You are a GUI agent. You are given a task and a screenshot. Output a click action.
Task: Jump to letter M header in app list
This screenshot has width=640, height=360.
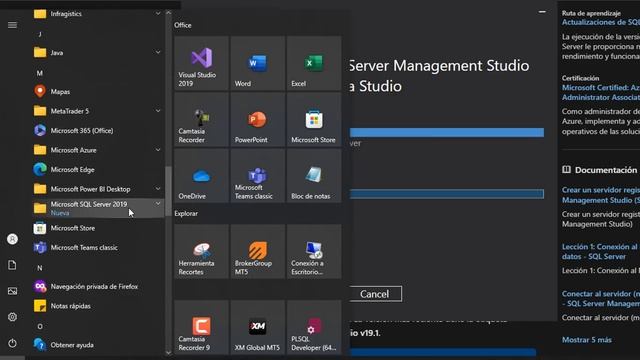40,73
